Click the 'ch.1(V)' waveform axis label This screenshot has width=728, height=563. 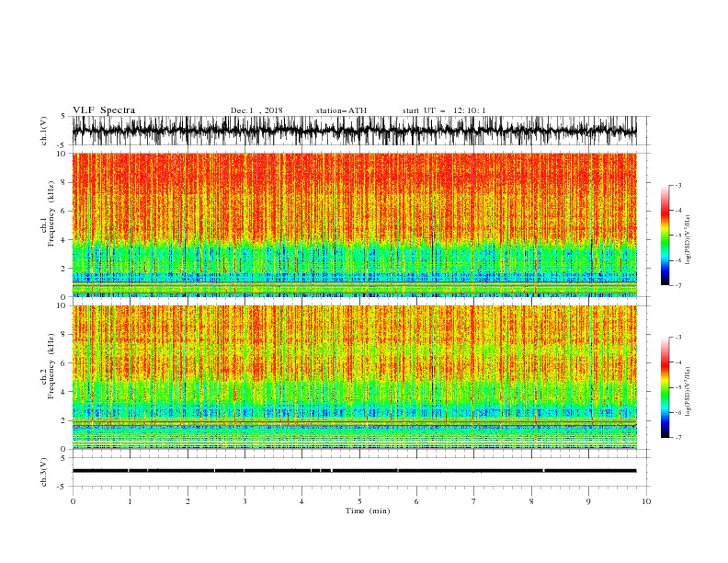coord(44,131)
